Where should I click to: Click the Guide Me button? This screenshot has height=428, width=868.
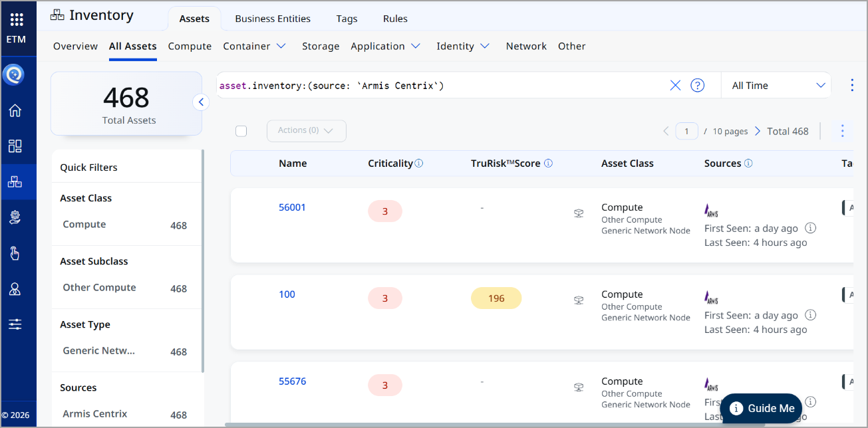coord(762,408)
